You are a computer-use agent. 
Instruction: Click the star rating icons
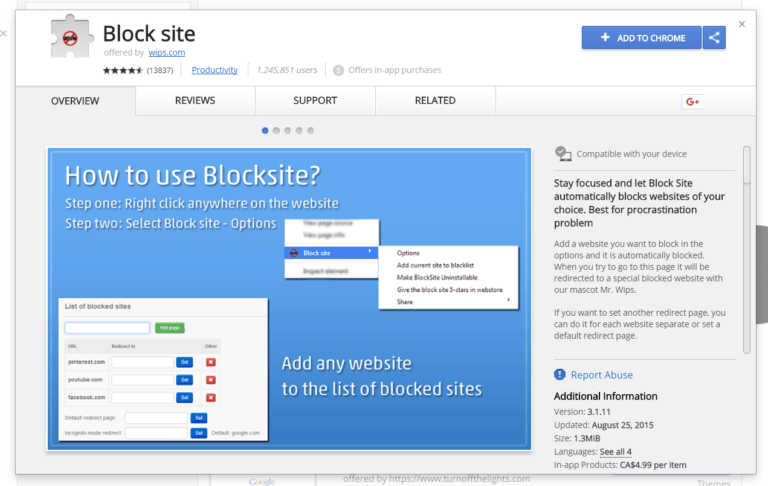click(123, 71)
